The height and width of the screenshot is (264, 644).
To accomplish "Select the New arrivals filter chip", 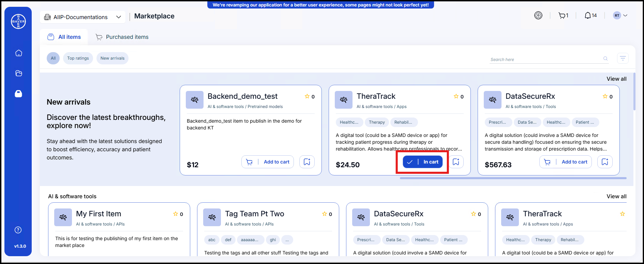I will 113,58.
